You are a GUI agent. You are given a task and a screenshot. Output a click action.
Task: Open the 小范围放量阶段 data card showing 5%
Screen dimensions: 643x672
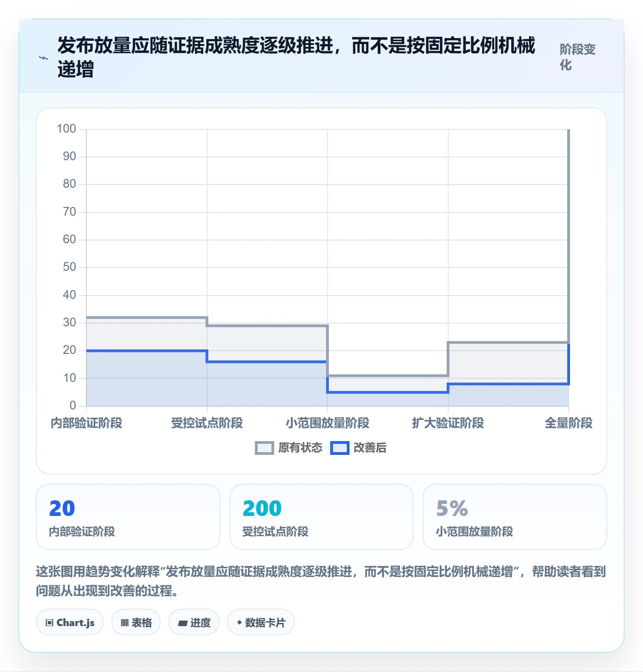(x=515, y=517)
